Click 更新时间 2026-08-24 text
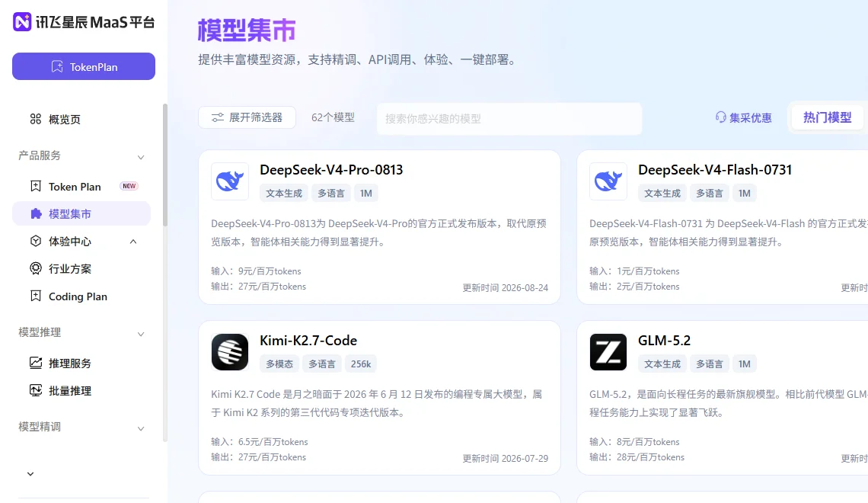This screenshot has height=503, width=868. click(506, 287)
